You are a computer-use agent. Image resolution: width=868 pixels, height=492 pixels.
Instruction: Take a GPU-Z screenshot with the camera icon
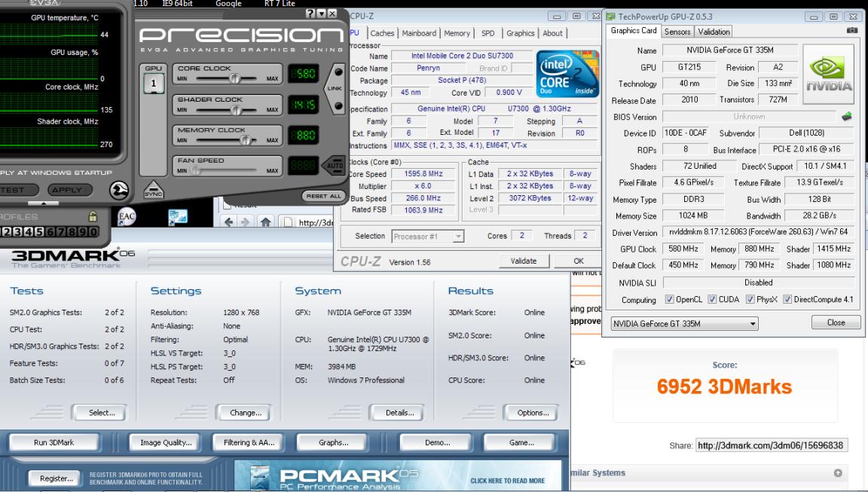852,30
